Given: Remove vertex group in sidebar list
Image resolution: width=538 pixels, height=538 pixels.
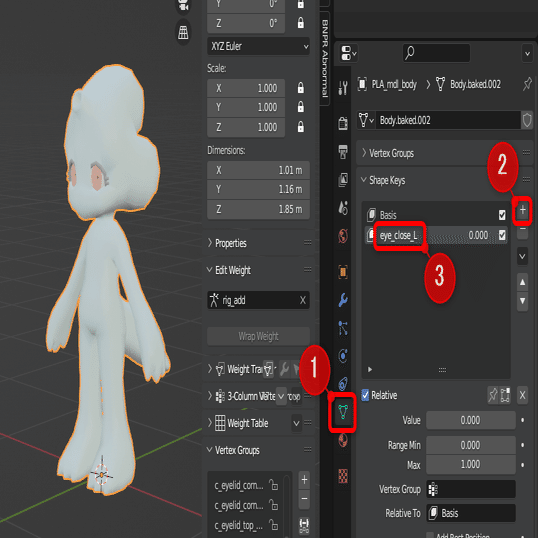Looking at the screenshot, I should pos(304,499).
